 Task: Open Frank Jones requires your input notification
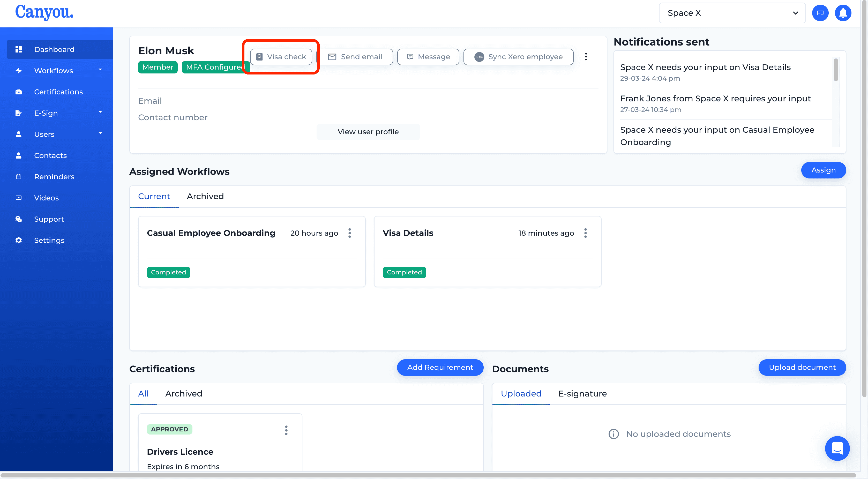point(725,104)
